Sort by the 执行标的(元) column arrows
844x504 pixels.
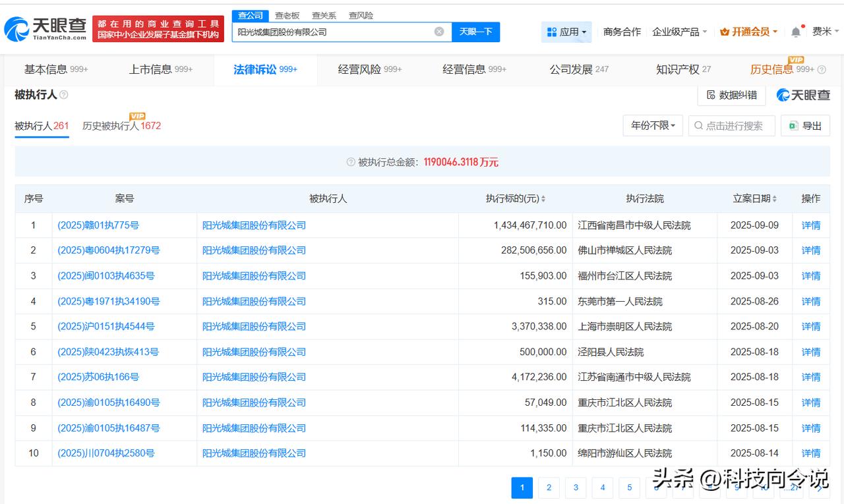pyautogui.click(x=543, y=199)
